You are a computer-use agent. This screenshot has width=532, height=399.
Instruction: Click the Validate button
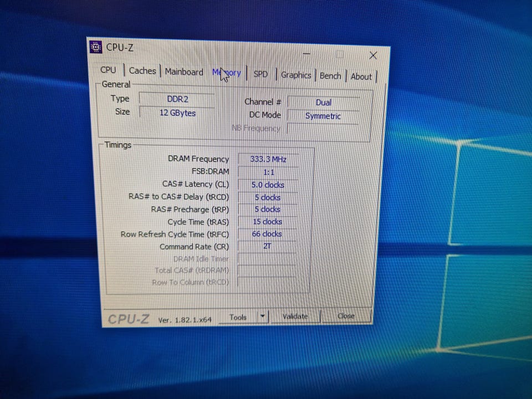[295, 316]
